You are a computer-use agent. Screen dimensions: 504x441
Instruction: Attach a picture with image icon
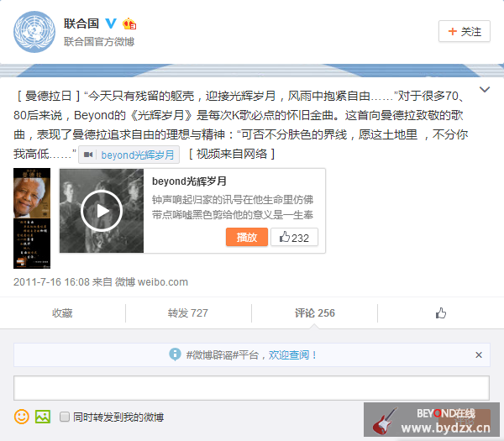[x=43, y=417]
